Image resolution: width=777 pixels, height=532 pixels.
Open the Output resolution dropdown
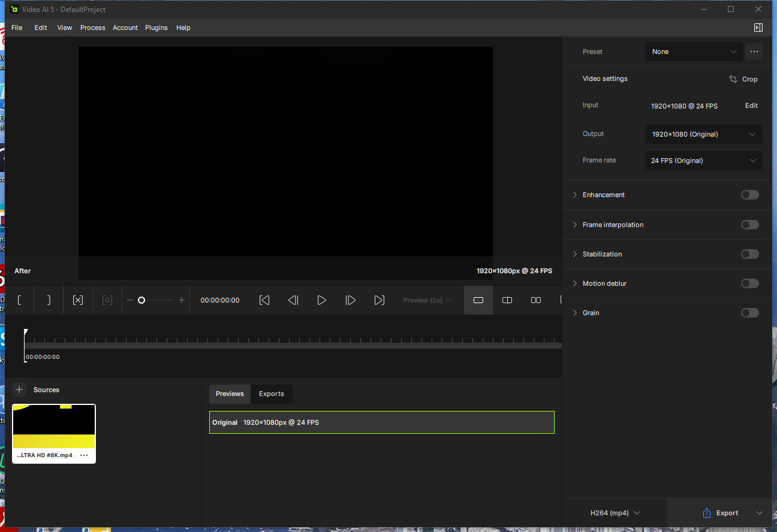(703, 134)
